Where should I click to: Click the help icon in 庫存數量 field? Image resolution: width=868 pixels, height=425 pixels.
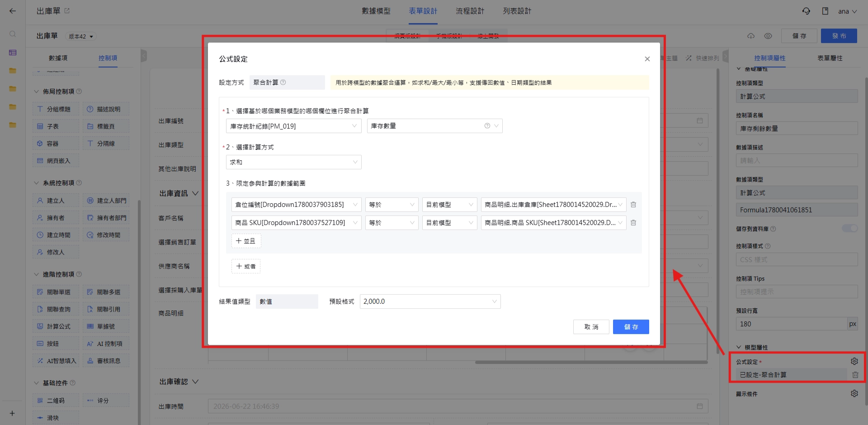pyautogui.click(x=487, y=126)
